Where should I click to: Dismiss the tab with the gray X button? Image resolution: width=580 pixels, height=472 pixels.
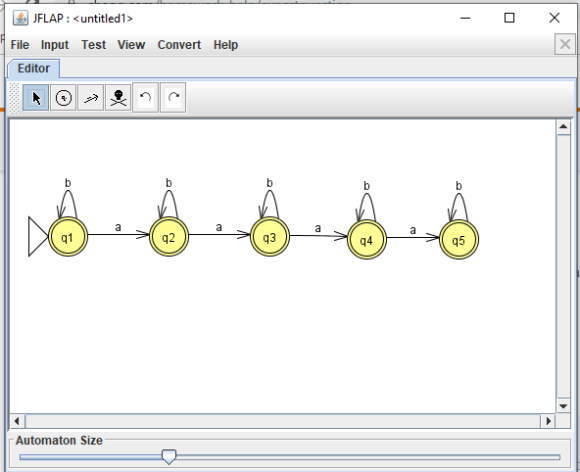pos(565,44)
